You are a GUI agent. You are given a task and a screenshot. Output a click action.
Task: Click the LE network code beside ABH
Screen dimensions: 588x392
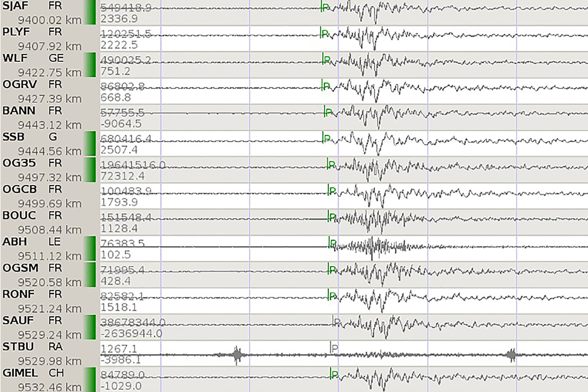click(54, 241)
